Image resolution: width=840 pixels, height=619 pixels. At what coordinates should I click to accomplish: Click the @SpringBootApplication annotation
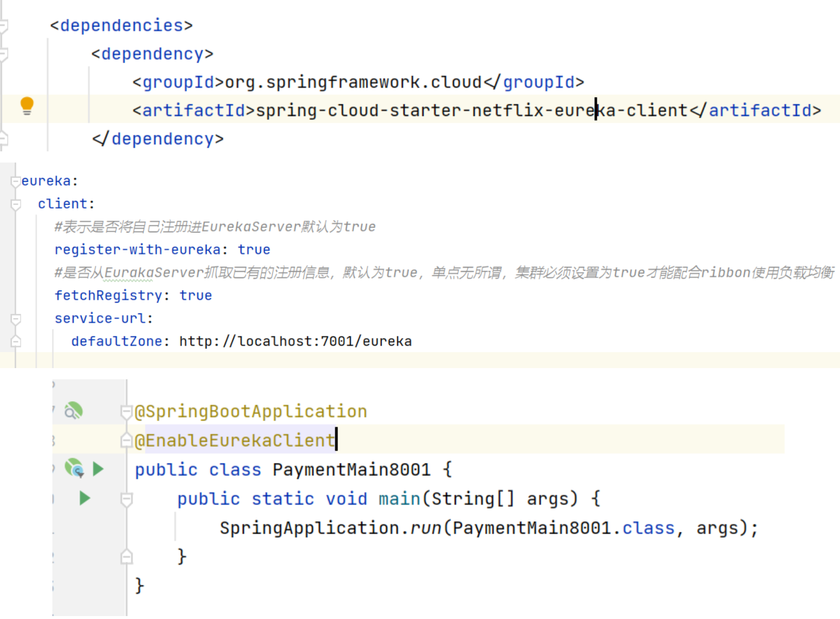251,411
